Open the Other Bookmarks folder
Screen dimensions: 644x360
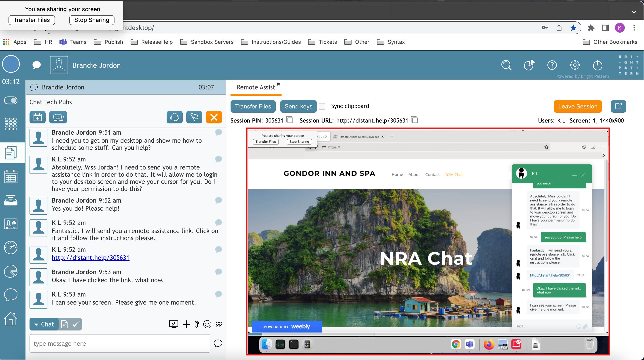pyautogui.click(x=610, y=42)
